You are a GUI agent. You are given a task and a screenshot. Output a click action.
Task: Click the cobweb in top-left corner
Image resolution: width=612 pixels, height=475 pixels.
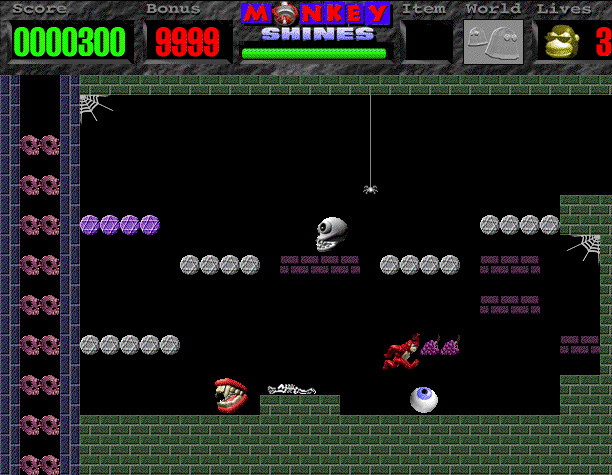tap(95, 107)
